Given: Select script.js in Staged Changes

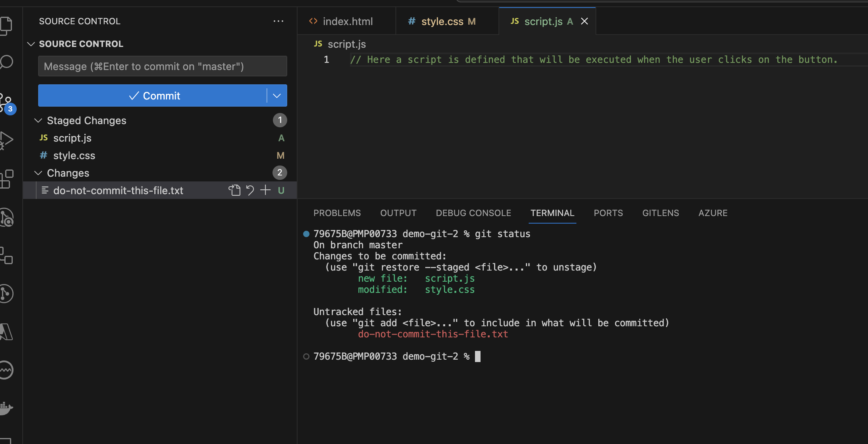Looking at the screenshot, I should pos(160,138).
